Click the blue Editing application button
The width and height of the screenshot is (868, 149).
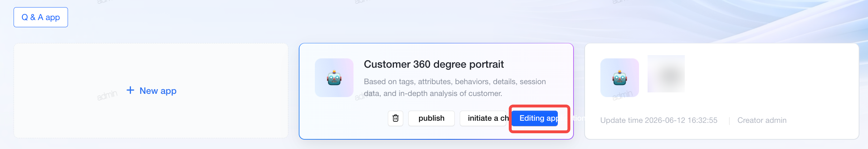(x=535, y=118)
